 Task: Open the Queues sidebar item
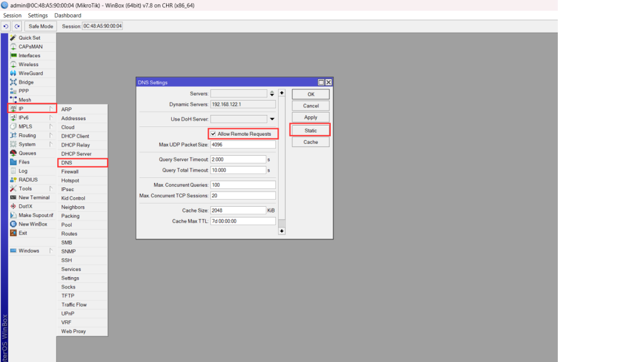click(x=27, y=153)
